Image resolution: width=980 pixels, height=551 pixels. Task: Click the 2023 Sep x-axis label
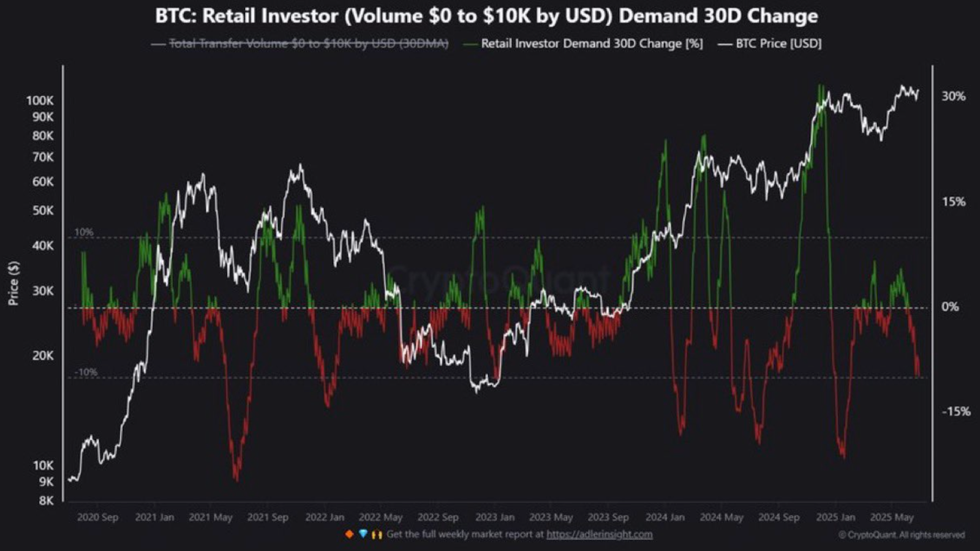[x=608, y=517]
